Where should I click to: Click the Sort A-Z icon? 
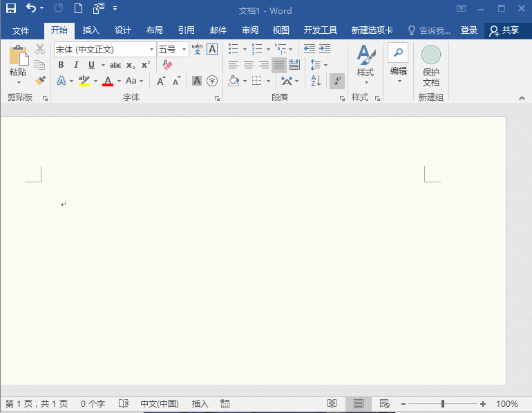(316, 81)
